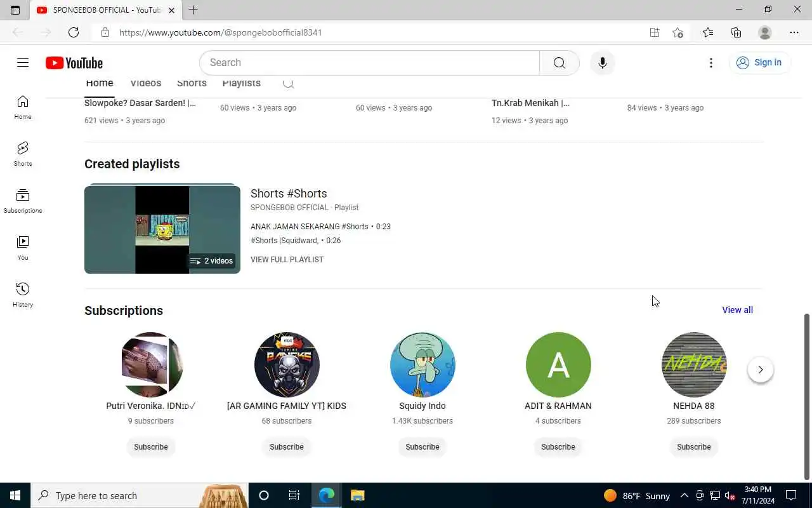Image resolution: width=812 pixels, height=508 pixels.
Task: Subscribe to Putri Veronika channel
Action: click(151, 447)
